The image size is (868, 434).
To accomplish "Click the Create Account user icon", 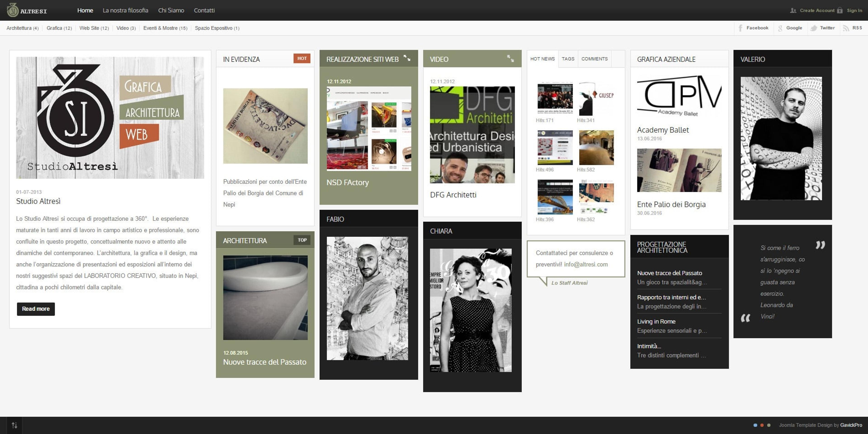I will click(x=793, y=10).
